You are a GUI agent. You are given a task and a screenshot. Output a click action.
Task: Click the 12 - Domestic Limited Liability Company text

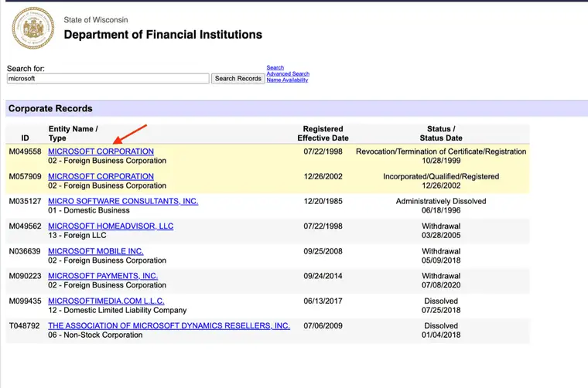(x=118, y=311)
